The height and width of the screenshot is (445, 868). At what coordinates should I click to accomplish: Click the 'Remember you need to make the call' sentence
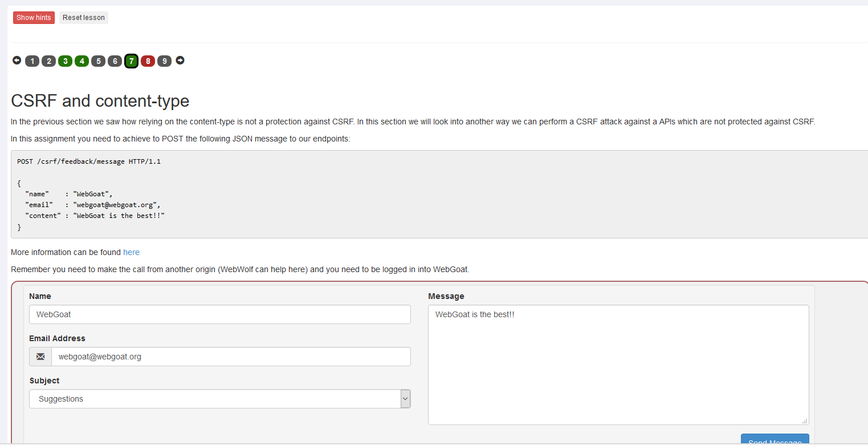tap(240, 269)
